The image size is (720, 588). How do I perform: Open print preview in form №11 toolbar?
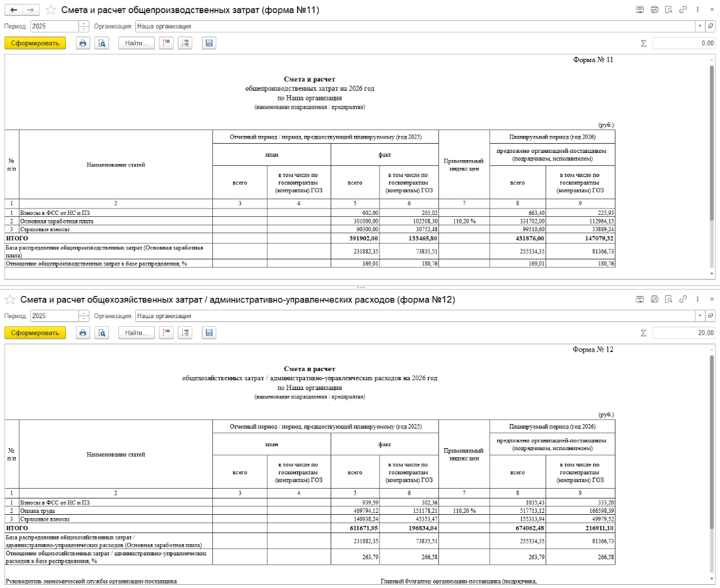(102, 43)
